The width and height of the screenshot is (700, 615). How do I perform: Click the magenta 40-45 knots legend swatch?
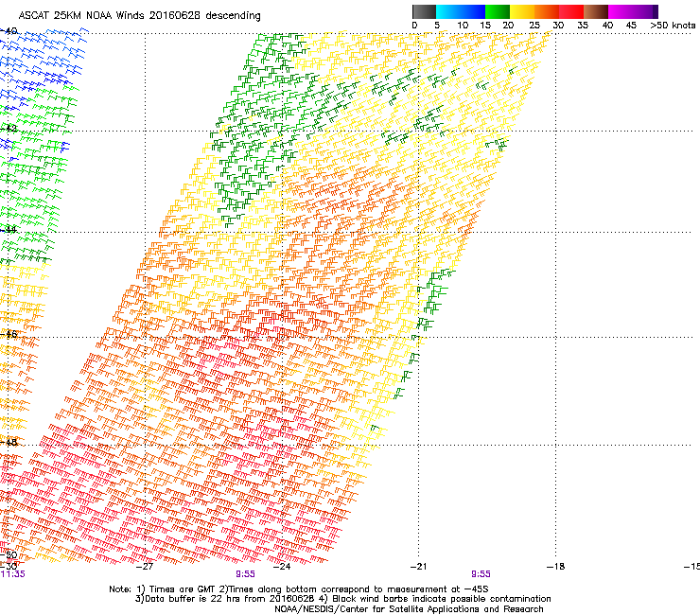tap(621, 11)
